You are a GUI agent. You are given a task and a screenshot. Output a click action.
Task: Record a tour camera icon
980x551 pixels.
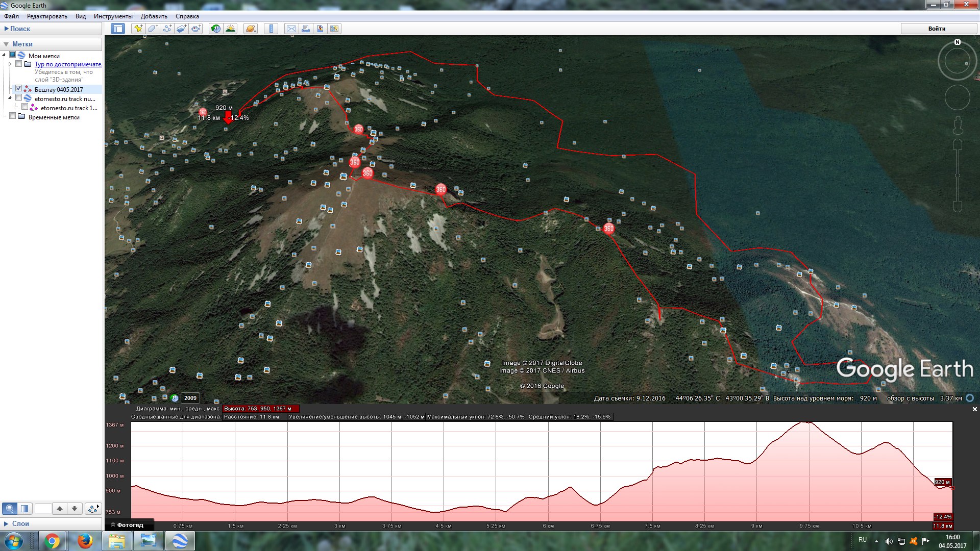tap(196, 29)
